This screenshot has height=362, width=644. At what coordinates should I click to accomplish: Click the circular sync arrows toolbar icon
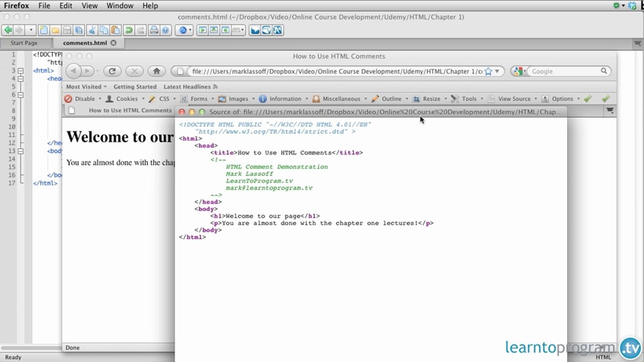(x=266, y=30)
